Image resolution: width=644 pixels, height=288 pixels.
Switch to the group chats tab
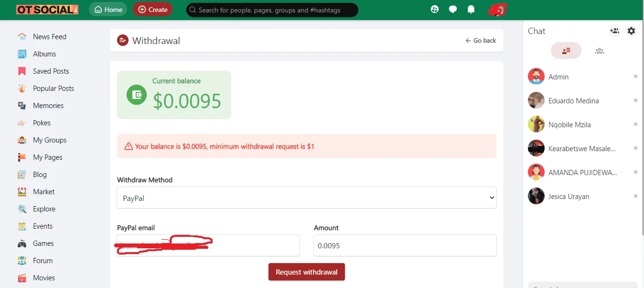tap(600, 51)
